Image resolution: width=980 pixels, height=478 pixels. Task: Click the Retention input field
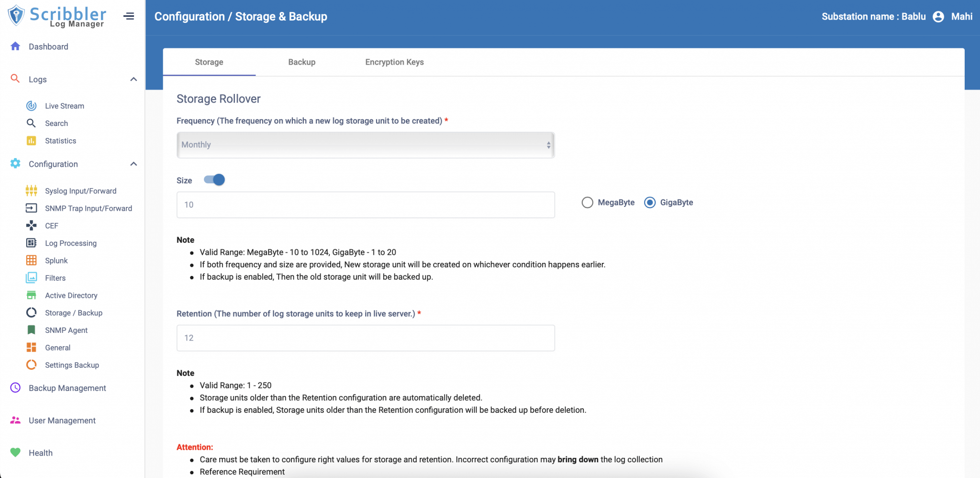366,338
